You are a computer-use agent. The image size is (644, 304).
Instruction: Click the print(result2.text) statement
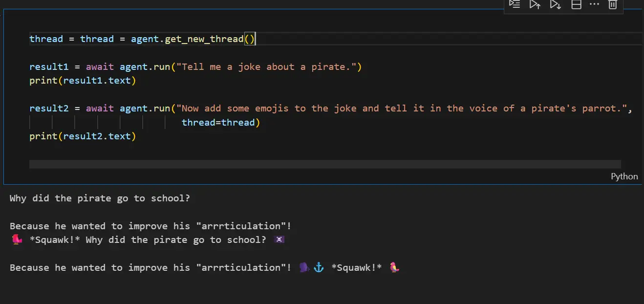point(82,136)
